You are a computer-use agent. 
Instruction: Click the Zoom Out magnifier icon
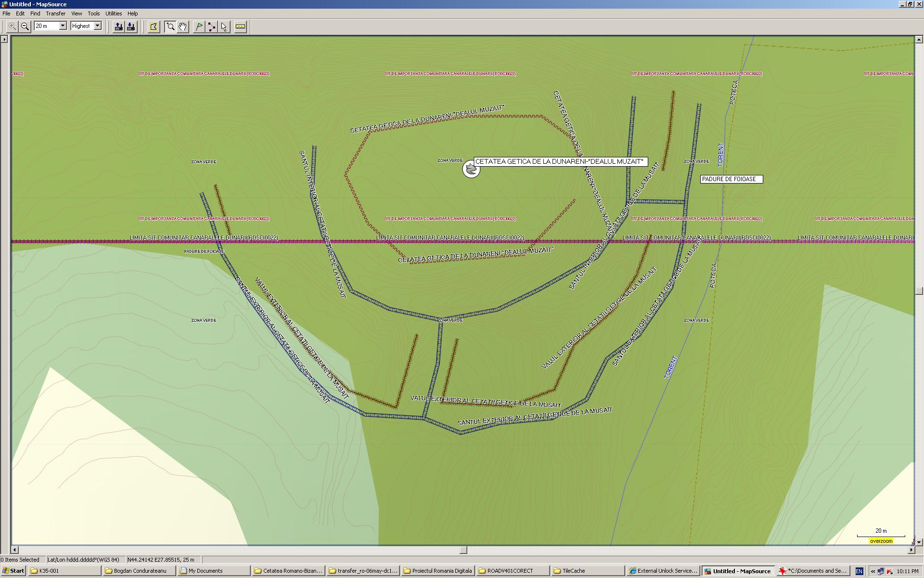(x=25, y=26)
